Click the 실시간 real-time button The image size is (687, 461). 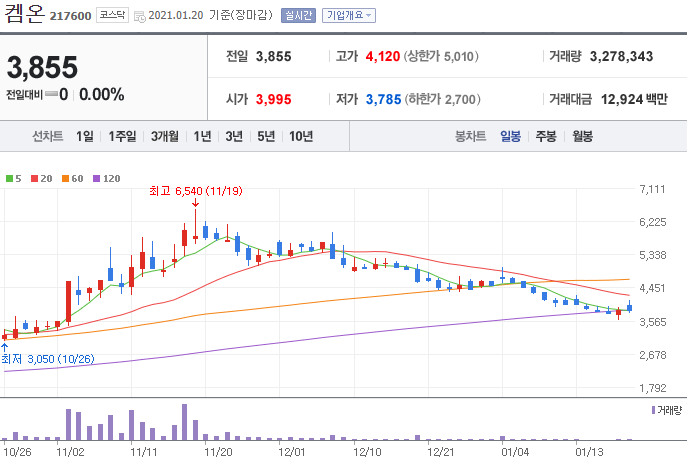(298, 15)
